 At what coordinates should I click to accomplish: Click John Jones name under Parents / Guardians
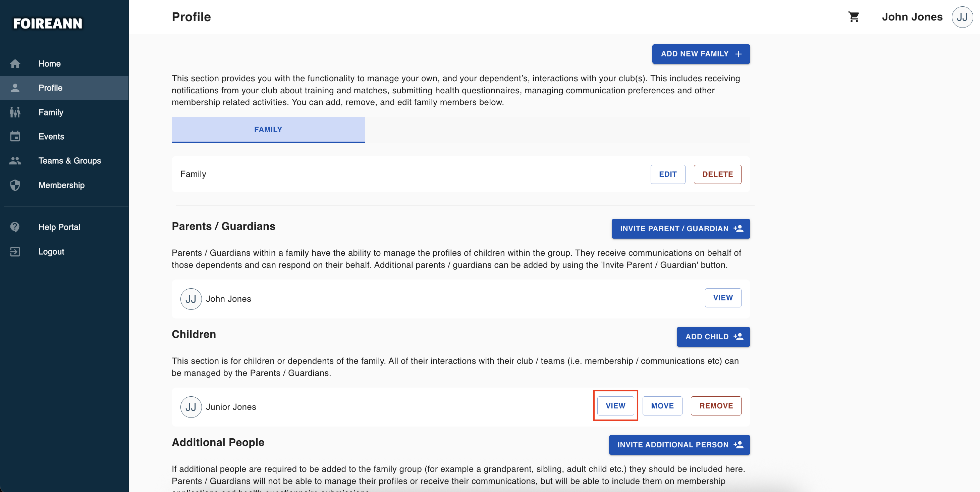[228, 299]
